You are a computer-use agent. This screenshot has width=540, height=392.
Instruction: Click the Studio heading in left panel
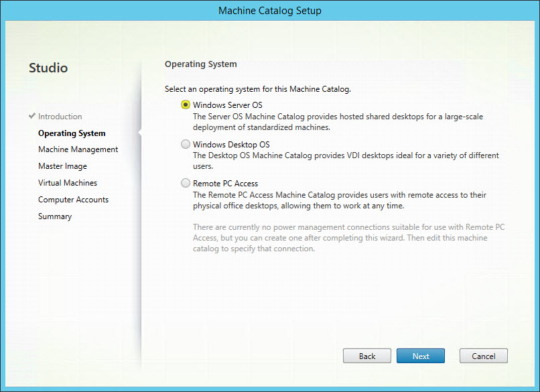click(48, 68)
